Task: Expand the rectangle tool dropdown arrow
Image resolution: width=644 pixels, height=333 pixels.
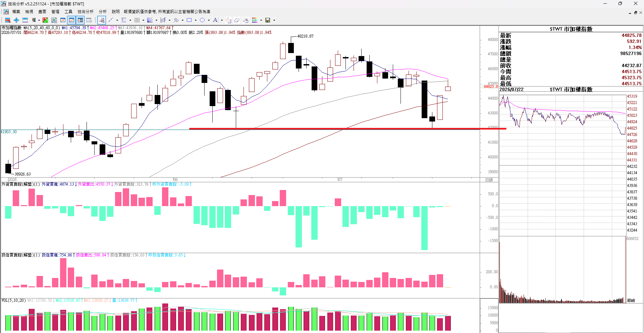Action: (196, 20)
